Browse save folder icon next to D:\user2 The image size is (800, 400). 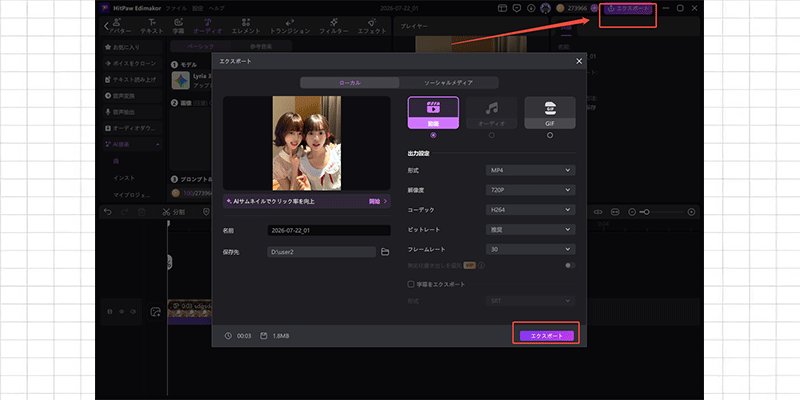(x=385, y=252)
